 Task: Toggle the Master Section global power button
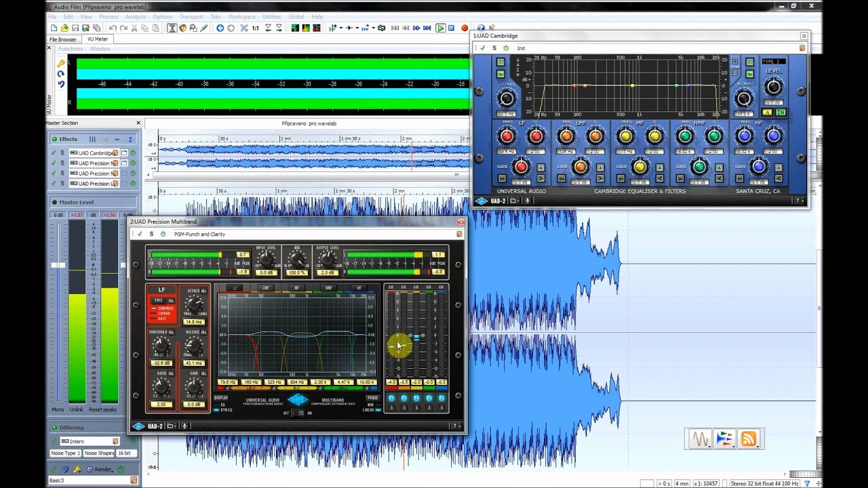click(x=121, y=469)
